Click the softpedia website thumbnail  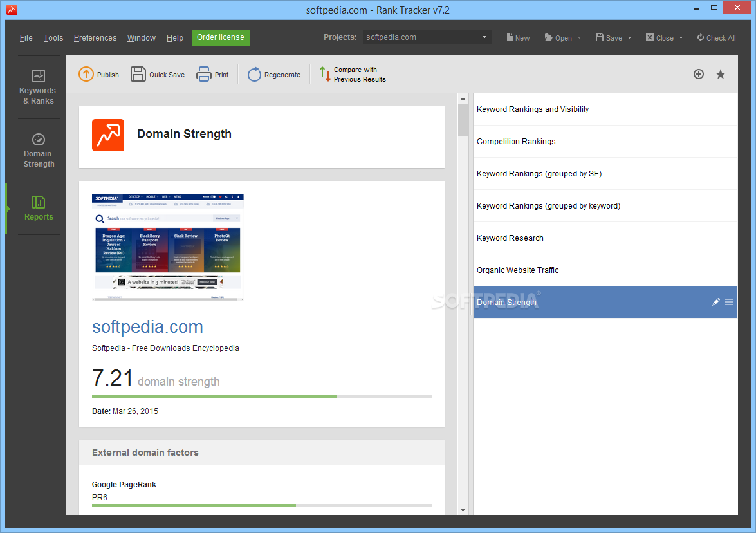(168, 247)
